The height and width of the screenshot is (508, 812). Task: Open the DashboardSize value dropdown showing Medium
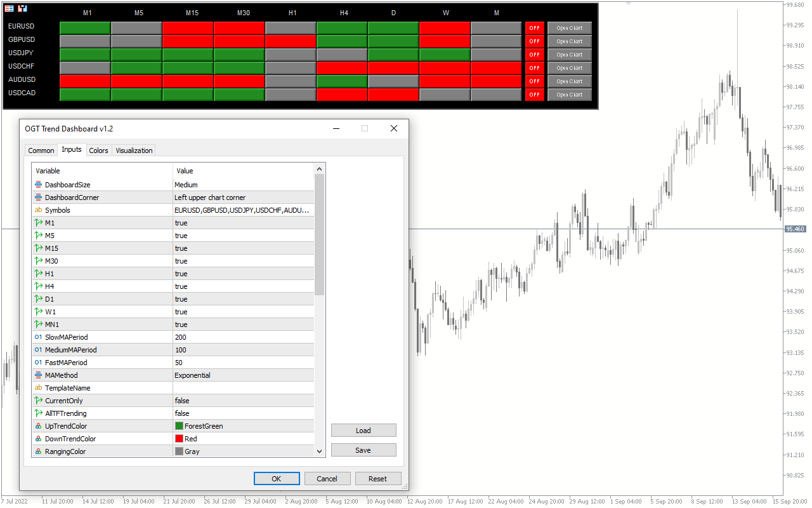pos(244,185)
